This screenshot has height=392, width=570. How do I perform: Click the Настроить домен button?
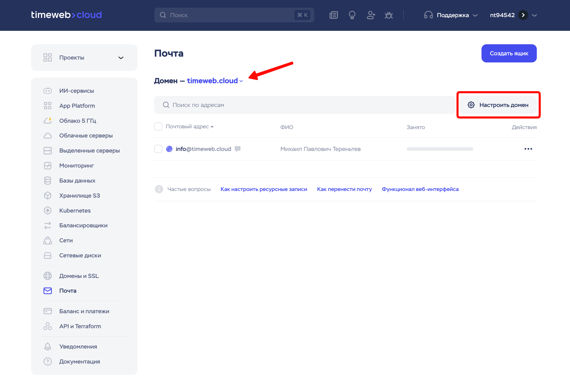click(498, 105)
